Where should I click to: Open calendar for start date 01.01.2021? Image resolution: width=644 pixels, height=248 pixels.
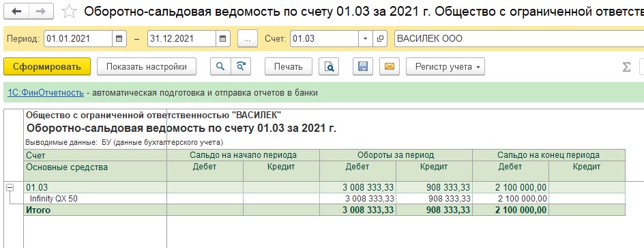(119, 39)
